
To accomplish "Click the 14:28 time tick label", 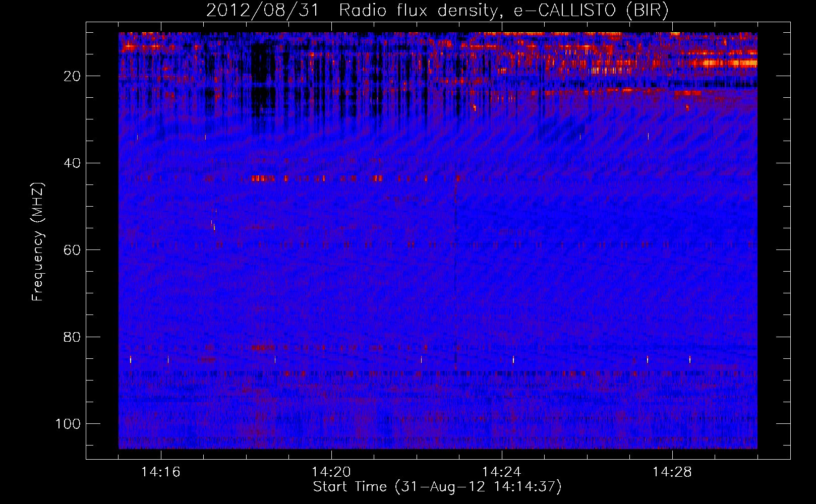I will coord(672,472).
